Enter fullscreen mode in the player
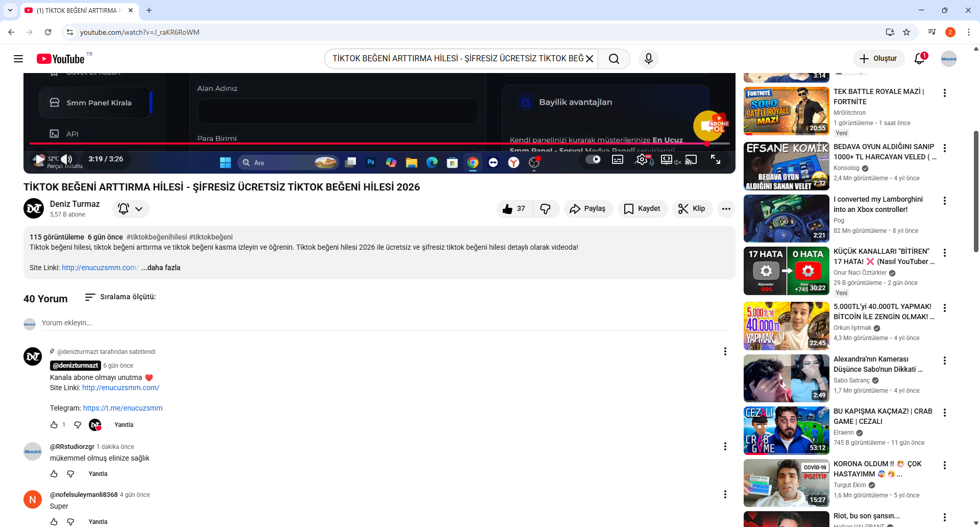Image resolution: width=980 pixels, height=527 pixels. [x=716, y=160]
